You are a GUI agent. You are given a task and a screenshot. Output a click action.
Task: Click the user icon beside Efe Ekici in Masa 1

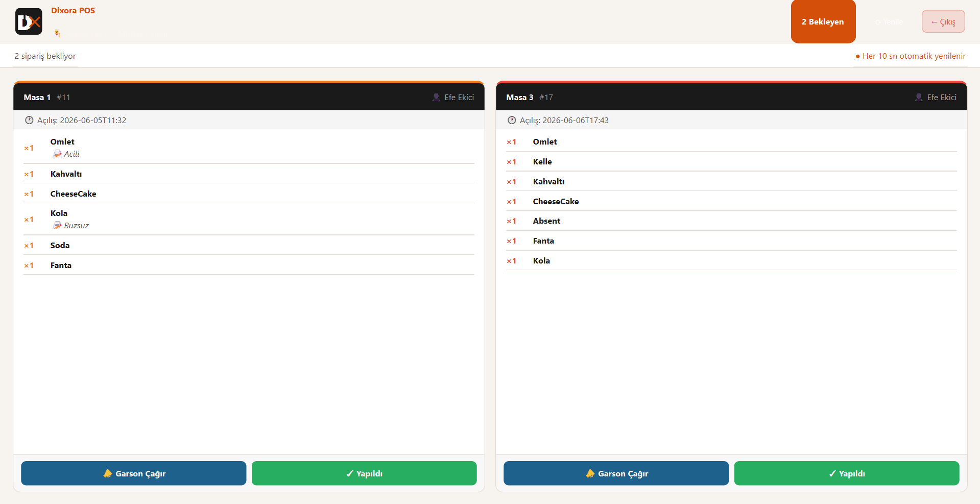tap(436, 97)
